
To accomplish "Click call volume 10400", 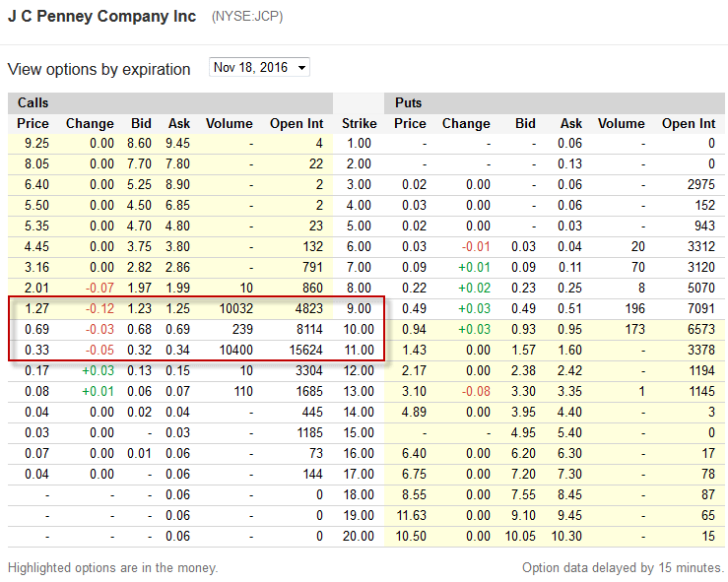I will pyautogui.click(x=235, y=350).
